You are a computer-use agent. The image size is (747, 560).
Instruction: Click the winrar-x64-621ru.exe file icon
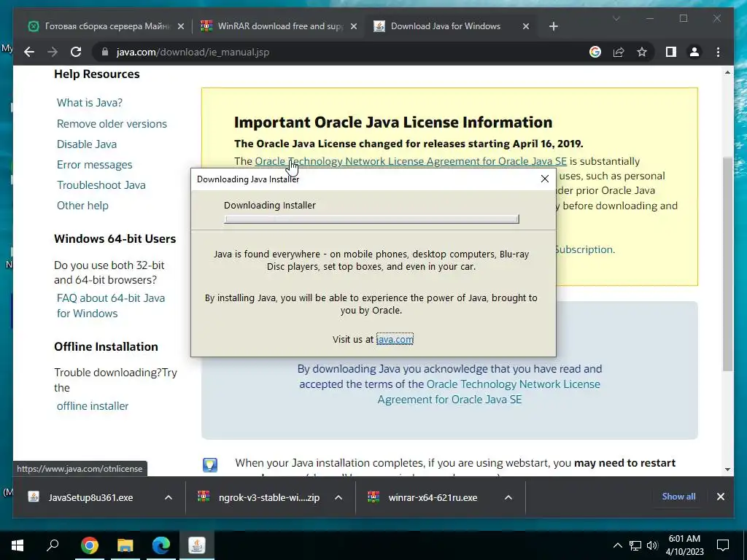click(373, 497)
